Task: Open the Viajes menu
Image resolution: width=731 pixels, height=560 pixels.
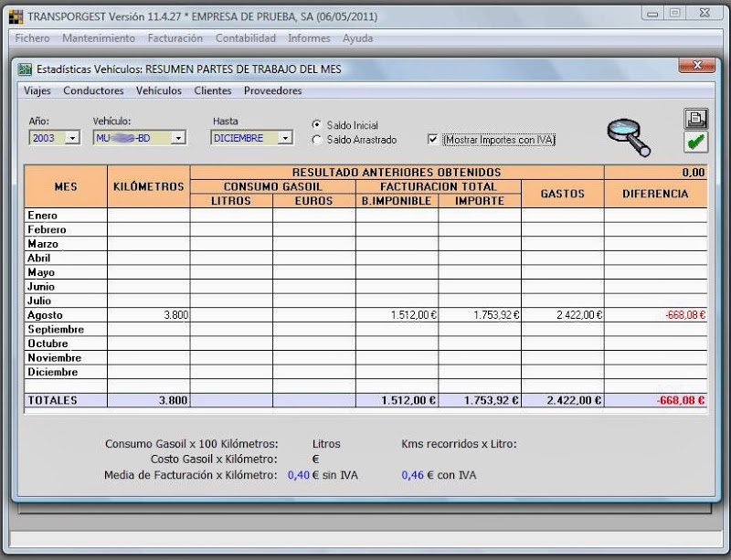Action: pyautogui.click(x=37, y=90)
